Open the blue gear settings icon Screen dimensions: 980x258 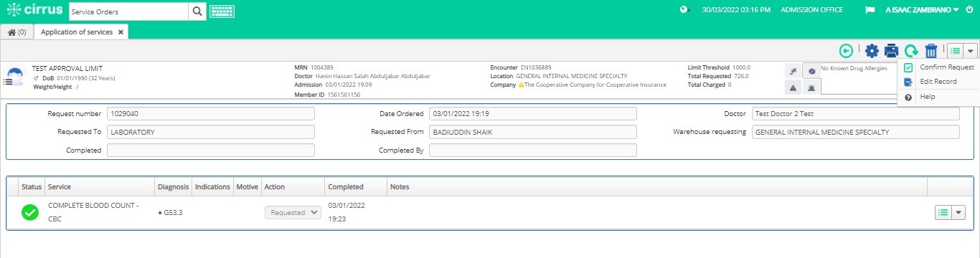point(872,51)
